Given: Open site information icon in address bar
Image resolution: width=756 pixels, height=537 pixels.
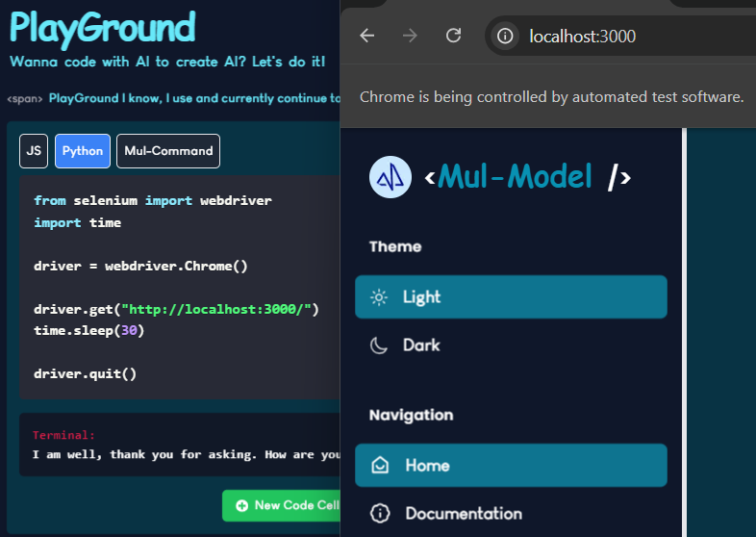Looking at the screenshot, I should click(x=505, y=36).
